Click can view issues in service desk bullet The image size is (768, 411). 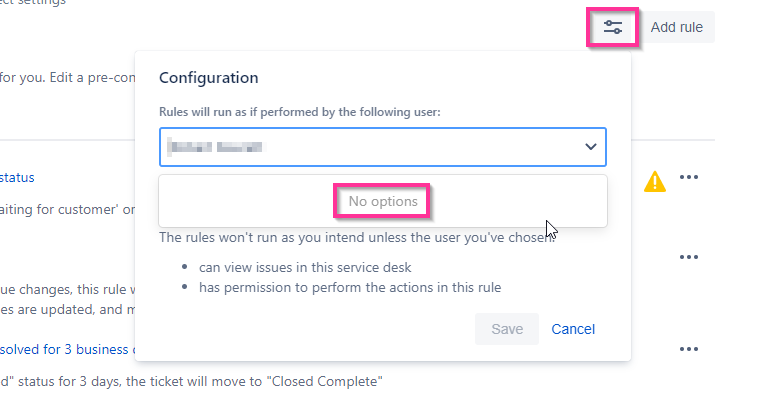305,267
